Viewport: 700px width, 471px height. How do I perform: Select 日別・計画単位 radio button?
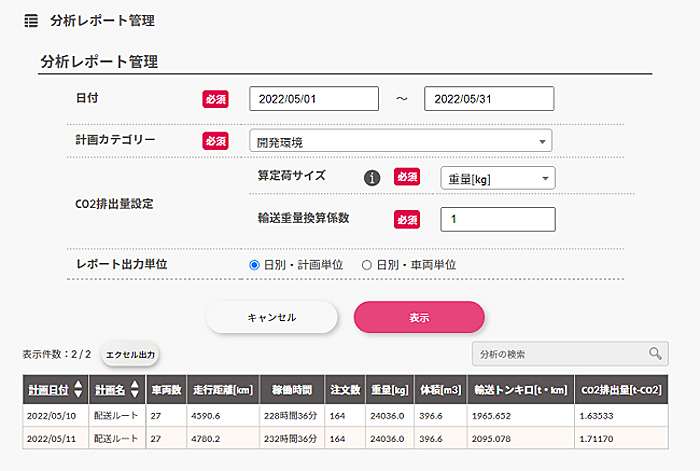click(254, 265)
